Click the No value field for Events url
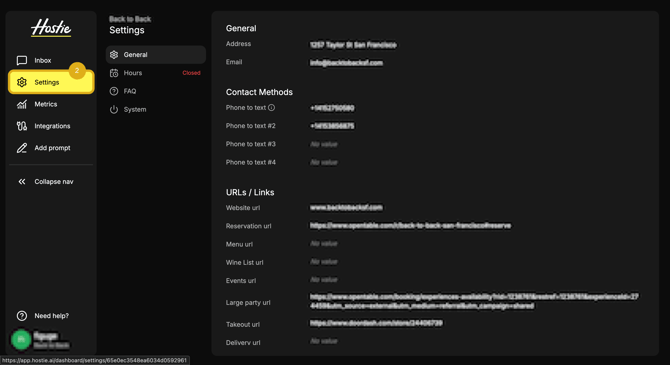This screenshot has height=365, width=670. pos(324,280)
